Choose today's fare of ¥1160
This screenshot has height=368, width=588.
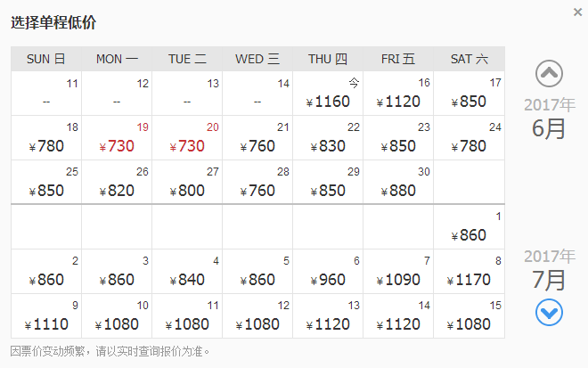pos(328,94)
